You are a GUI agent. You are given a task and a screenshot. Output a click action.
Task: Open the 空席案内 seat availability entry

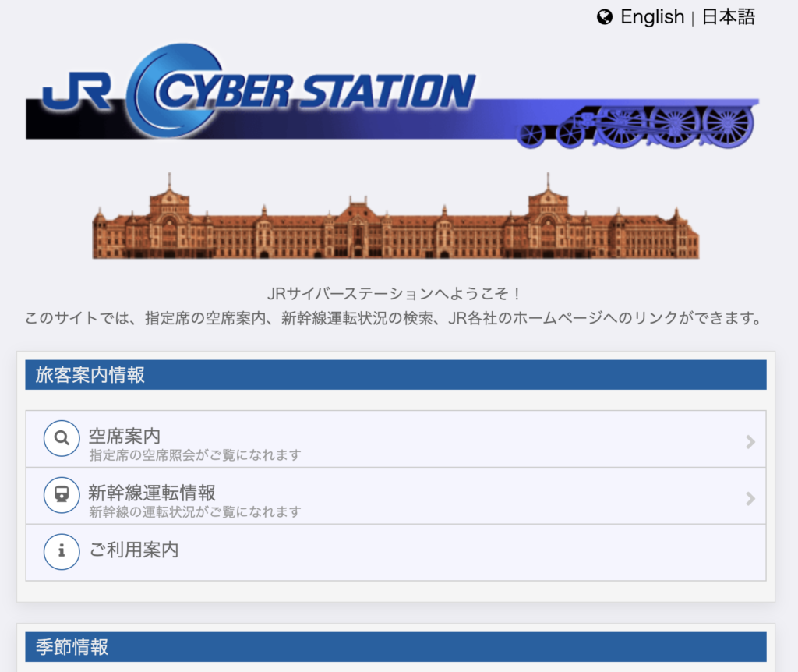[396, 439]
